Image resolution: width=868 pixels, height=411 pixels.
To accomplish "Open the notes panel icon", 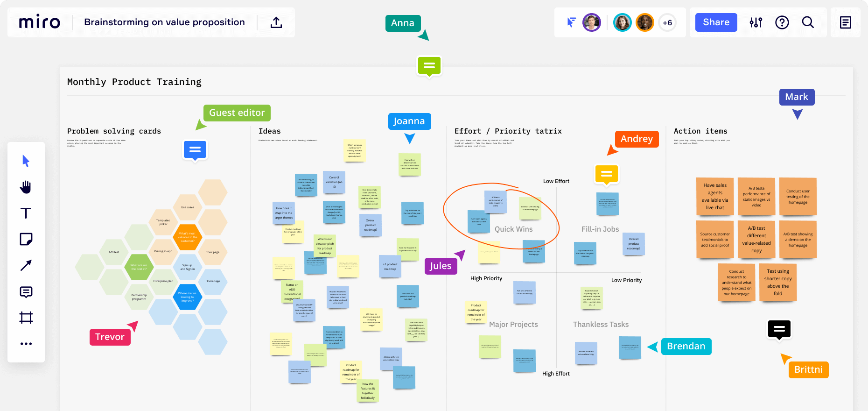I will pos(845,22).
